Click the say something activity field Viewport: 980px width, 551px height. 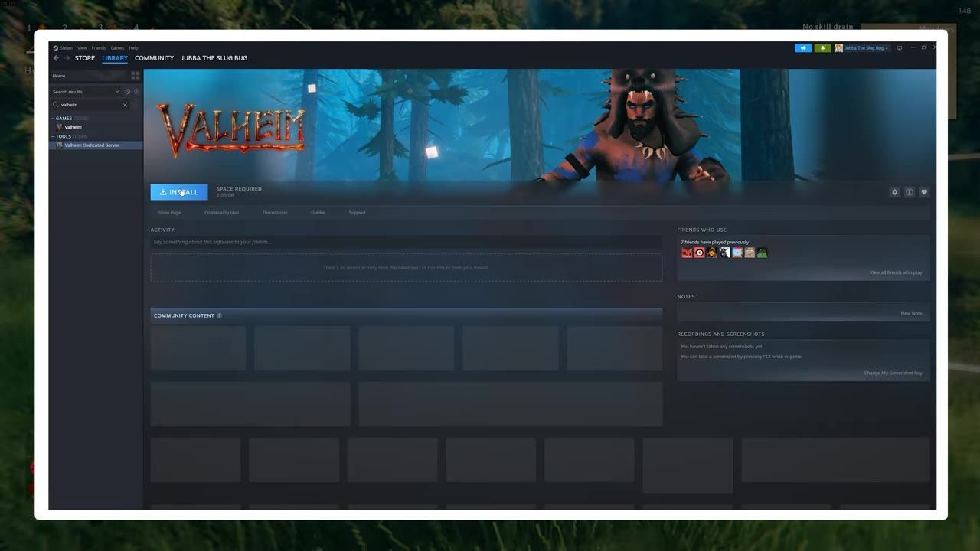point(407,242)
